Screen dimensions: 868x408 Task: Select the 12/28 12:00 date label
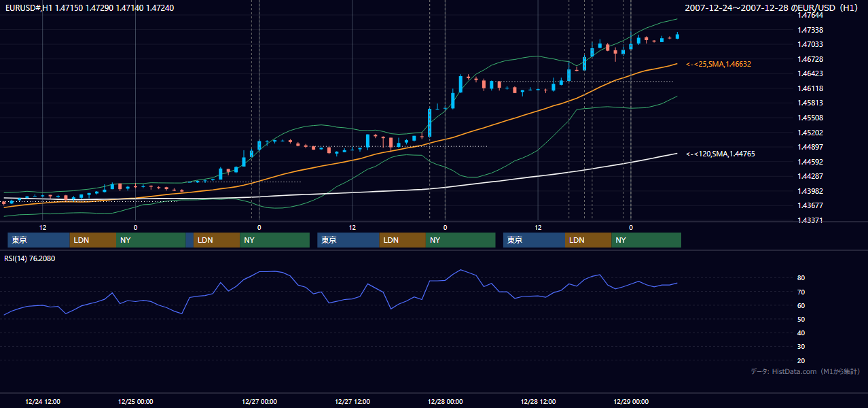(538, 401)
